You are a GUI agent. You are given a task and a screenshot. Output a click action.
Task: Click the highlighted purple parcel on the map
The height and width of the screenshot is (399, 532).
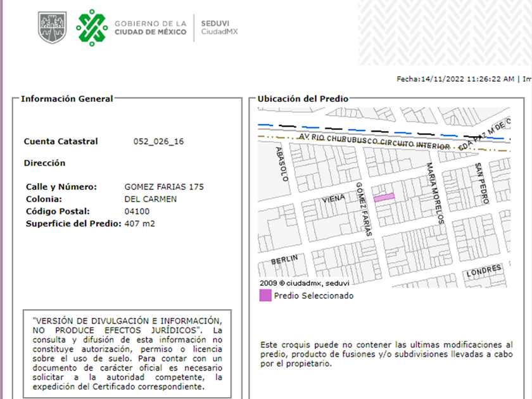coord(384,198)
